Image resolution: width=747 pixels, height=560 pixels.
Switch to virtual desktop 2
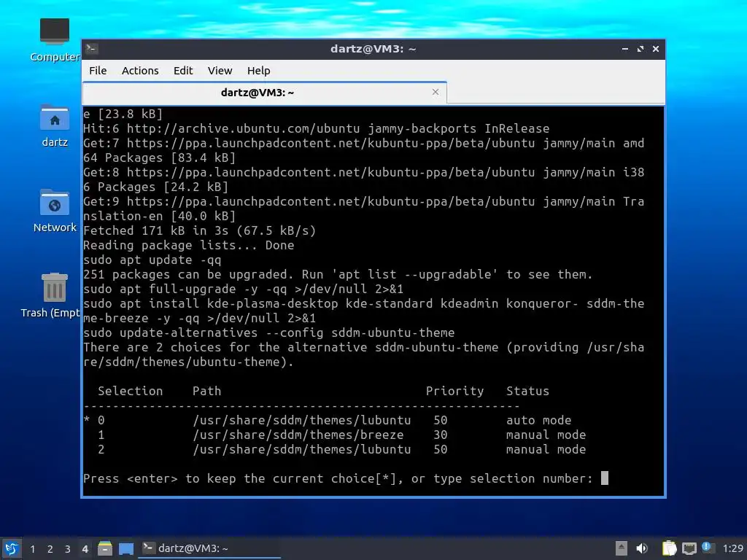point(50,549)
